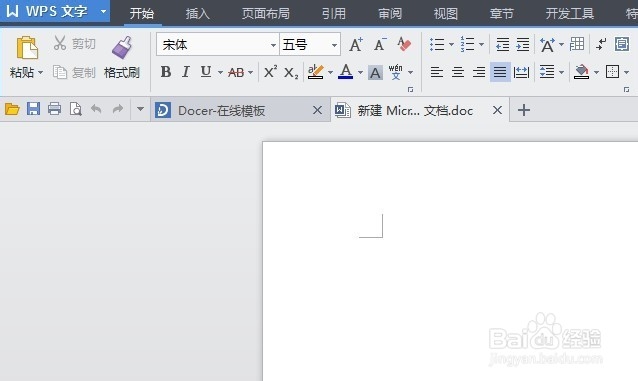The height and width of the screenshot is (381, 638).
Task: Click the phonetic guide wén icon
Action: tap(395, 72)
